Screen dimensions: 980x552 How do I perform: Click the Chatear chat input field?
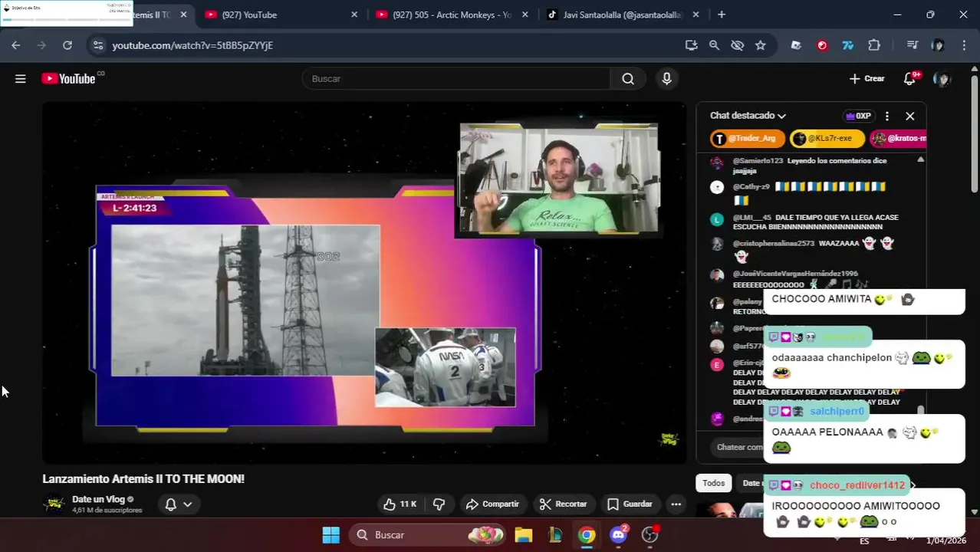point(739,447)
